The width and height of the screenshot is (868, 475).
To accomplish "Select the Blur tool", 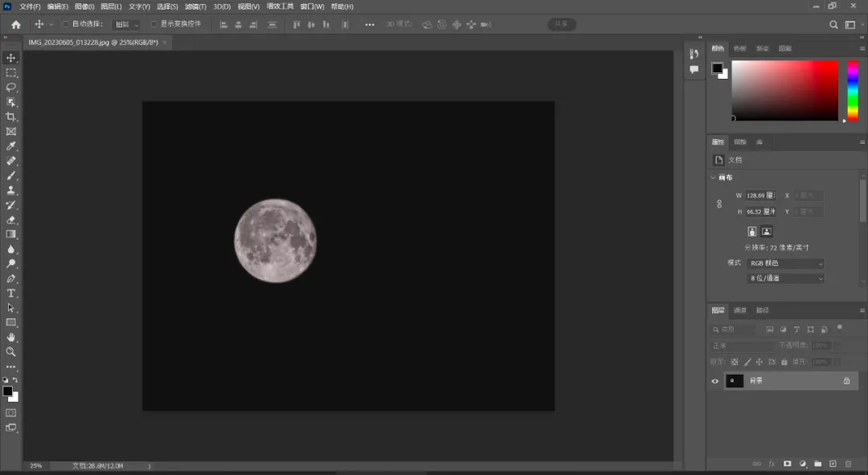I will click(11, 249).
